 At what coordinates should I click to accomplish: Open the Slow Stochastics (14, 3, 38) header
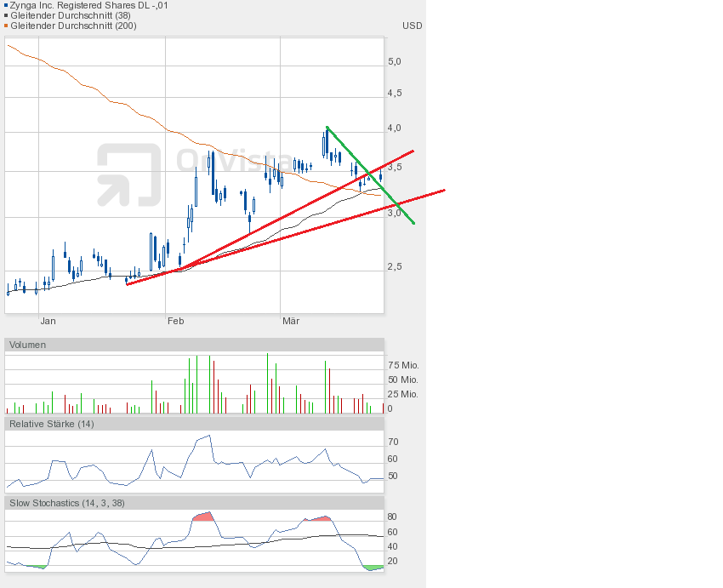tap(66, 503)
